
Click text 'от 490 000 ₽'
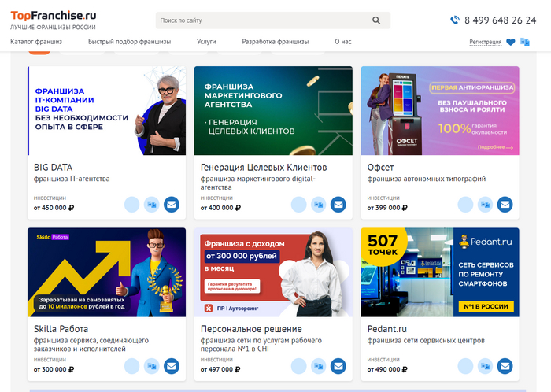point(387,369)
